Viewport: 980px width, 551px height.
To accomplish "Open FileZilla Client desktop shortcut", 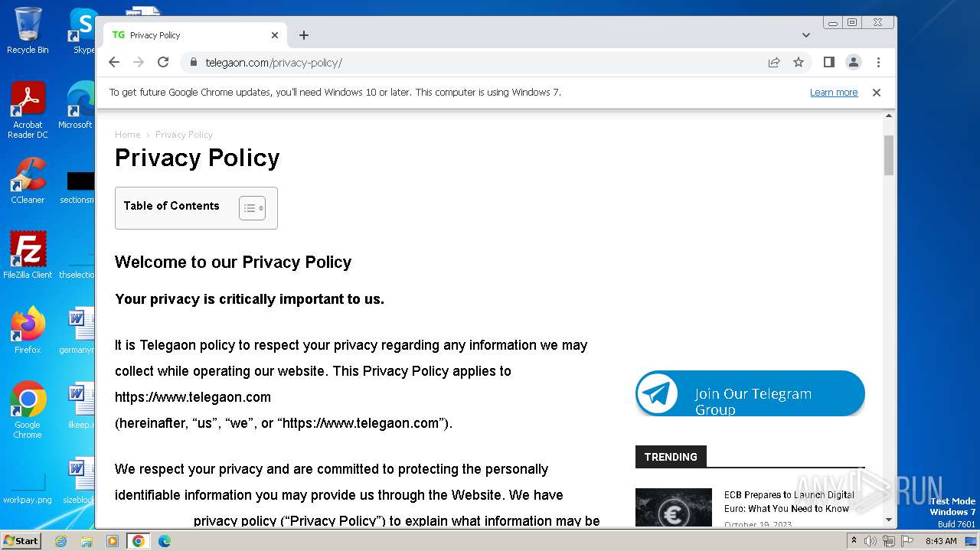I will 28,255.
